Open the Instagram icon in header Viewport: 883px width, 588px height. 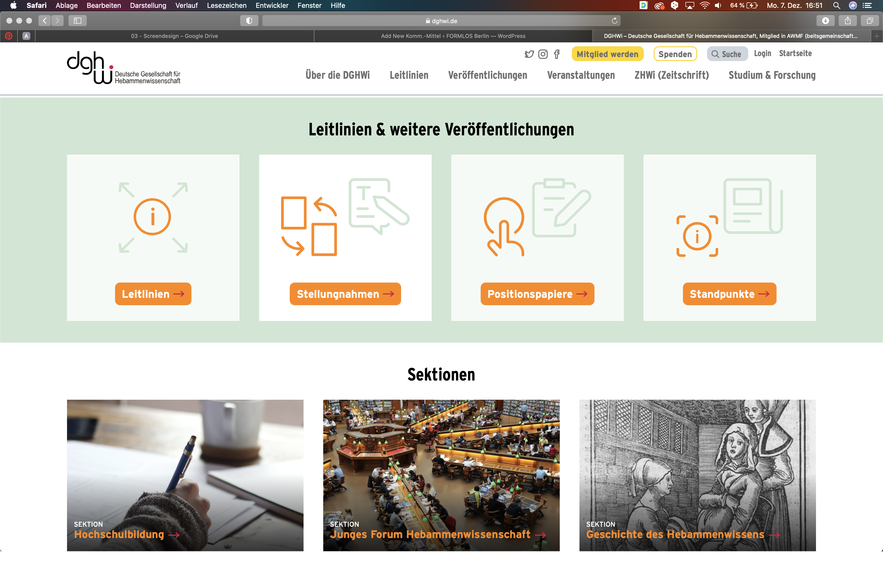point(543,54)
